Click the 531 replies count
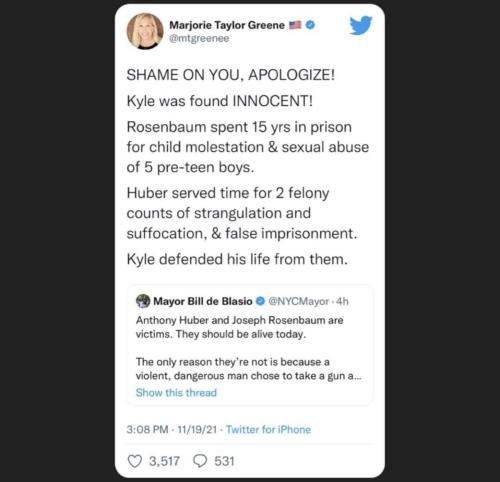The image size is (500, 482). pos(224,461)
